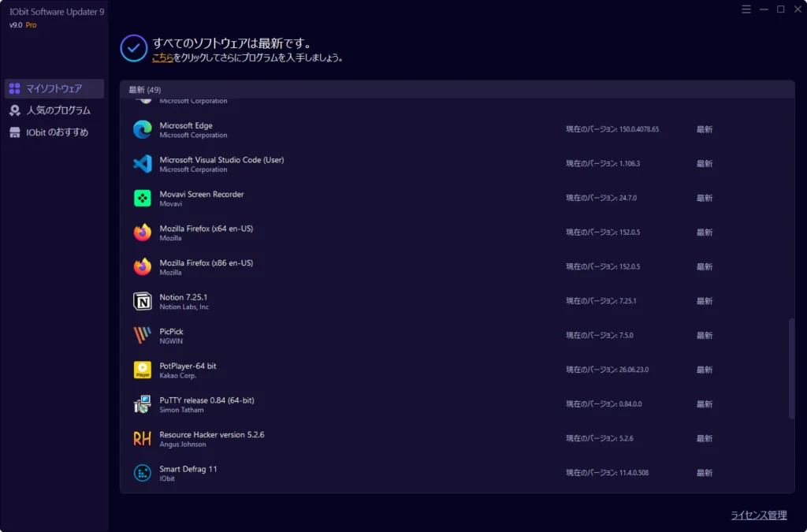Image resolution: width=807 pixels, height=532 pixels.
Task: Click VS Code version 1.106.3 text
Action: coord(603,164)
